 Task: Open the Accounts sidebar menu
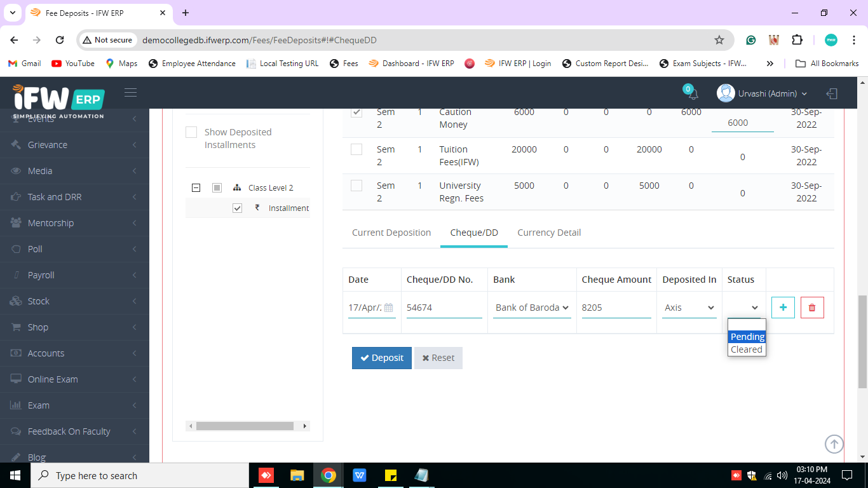pyautogui.click(x=74, y=353)
